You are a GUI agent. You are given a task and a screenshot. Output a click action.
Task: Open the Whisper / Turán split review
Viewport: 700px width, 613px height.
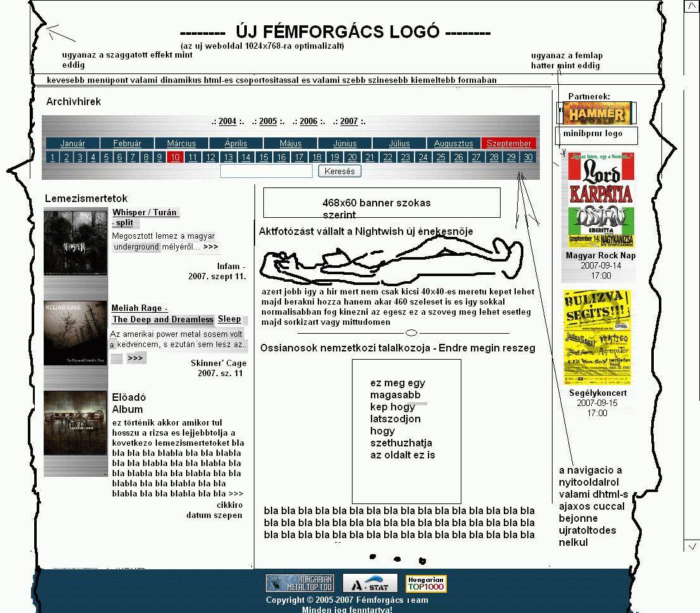click(145, 213)
